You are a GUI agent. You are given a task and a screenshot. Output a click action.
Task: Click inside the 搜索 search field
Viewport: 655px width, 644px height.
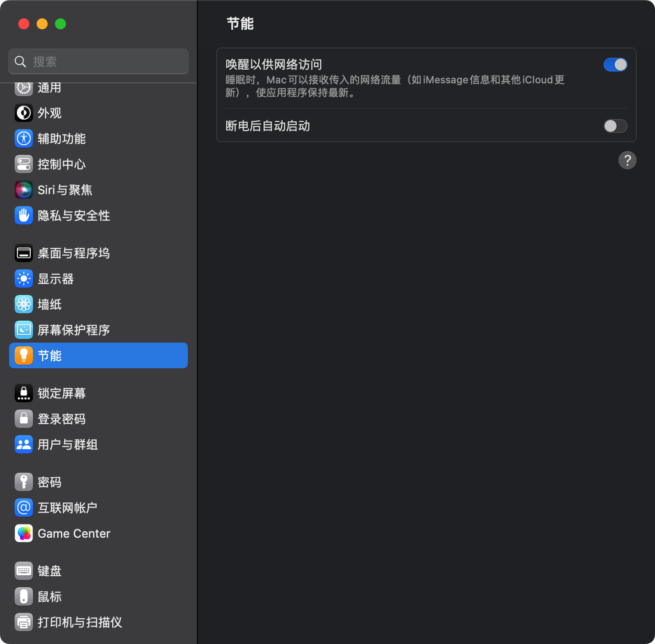(x=98, y=61)
